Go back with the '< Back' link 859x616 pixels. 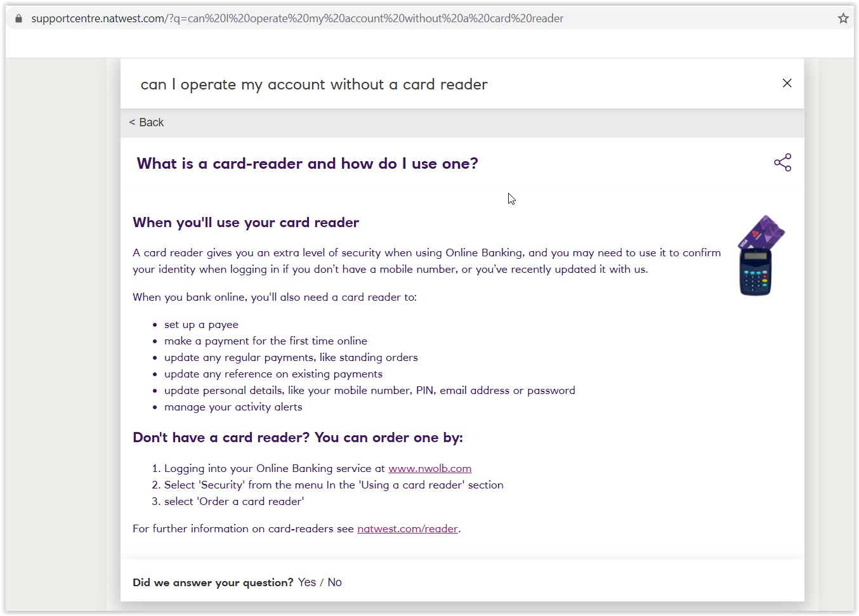click(147, 122)
